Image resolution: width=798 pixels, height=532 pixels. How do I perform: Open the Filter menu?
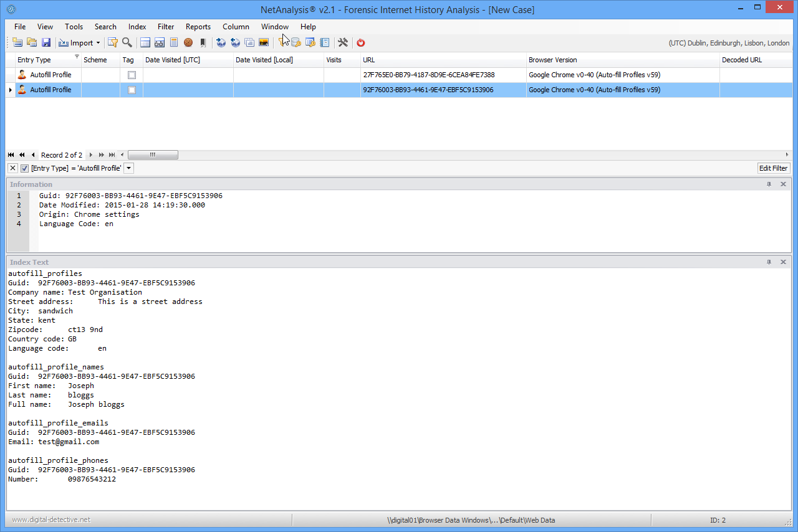pyautogui.click(x=166, y=27)
